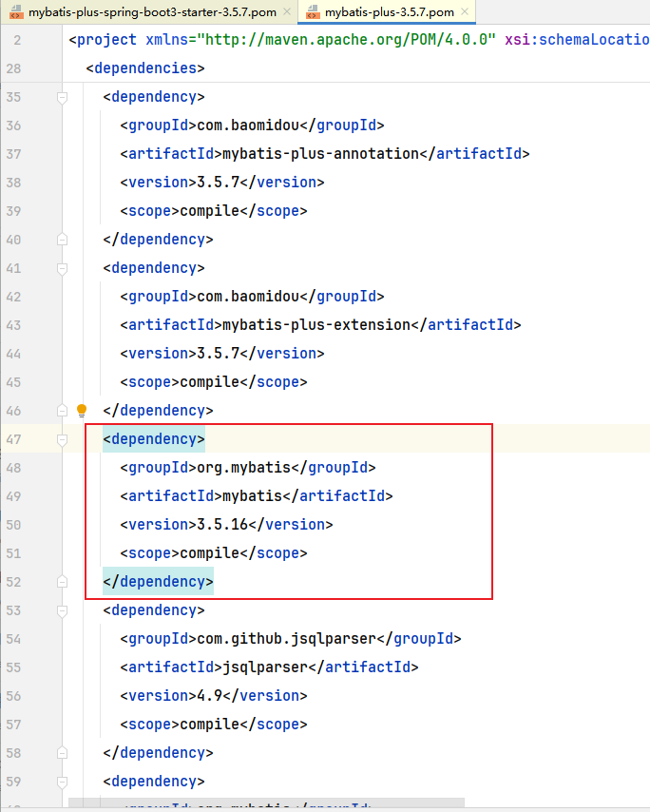Screen dimensions: 650x812
Task: Select the mybatis-plus-3.5.7.pom tab
Action: 390,12
